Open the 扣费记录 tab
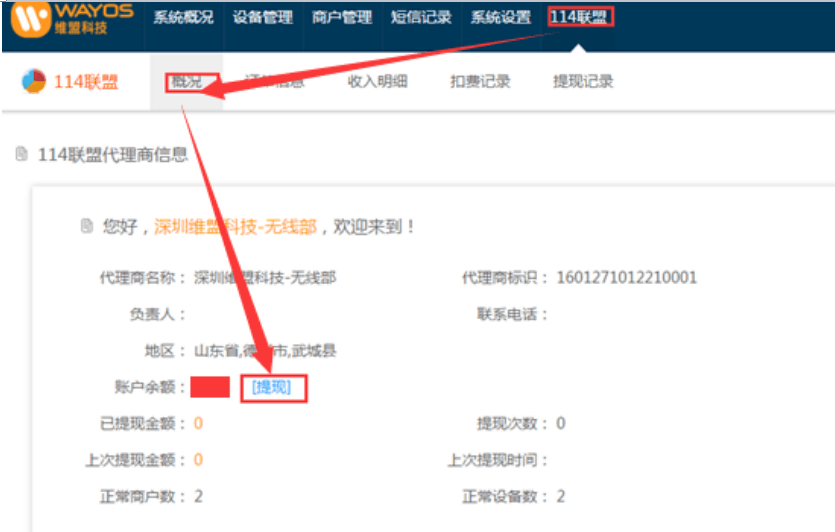835x532 pixels. 480,81
